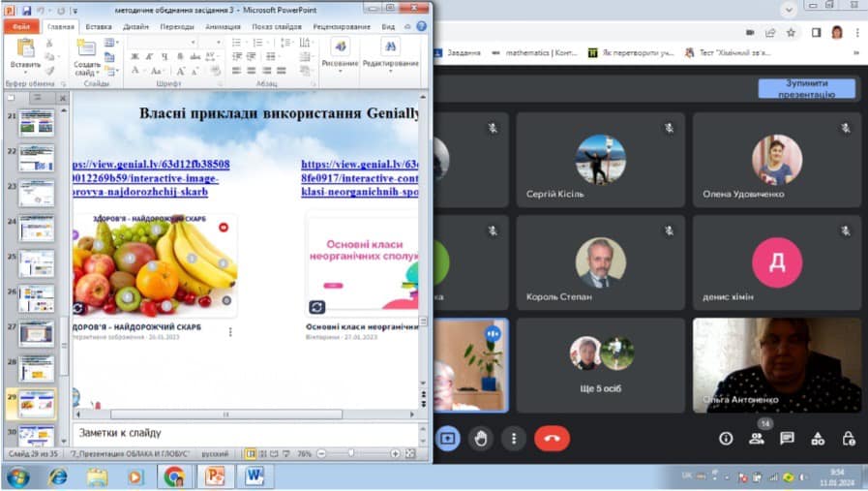Click the Ще 5 осіб participants tile
This screenshot has height=491, width=868.
601,365
